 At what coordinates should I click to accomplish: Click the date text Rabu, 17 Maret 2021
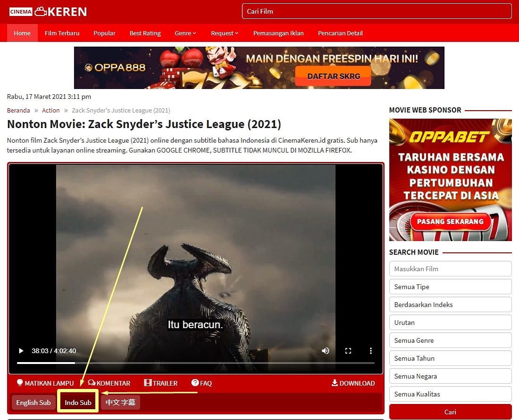point(49,97)
